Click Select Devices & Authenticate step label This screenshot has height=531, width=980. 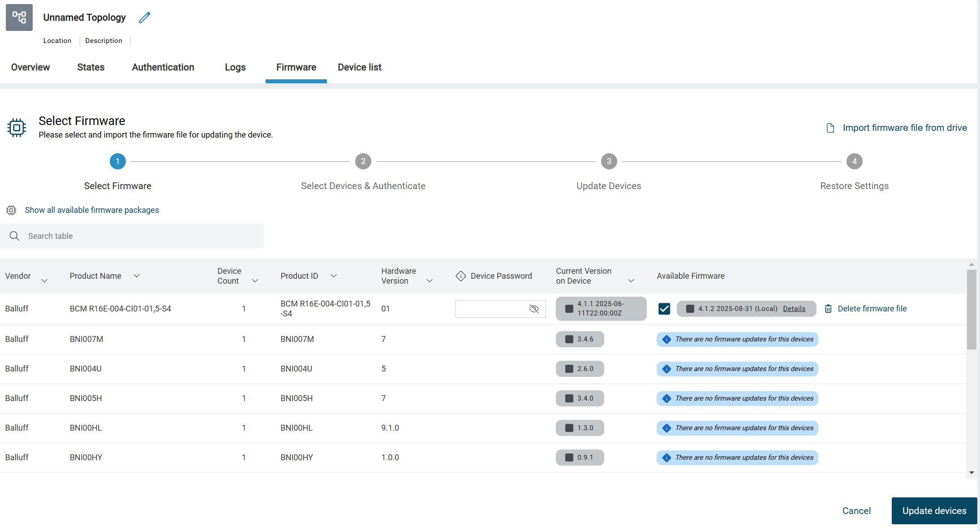pos(363,186)
